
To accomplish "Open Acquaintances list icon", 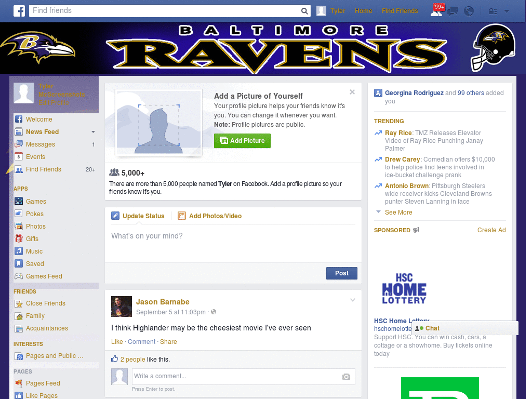I will (19, 328).
